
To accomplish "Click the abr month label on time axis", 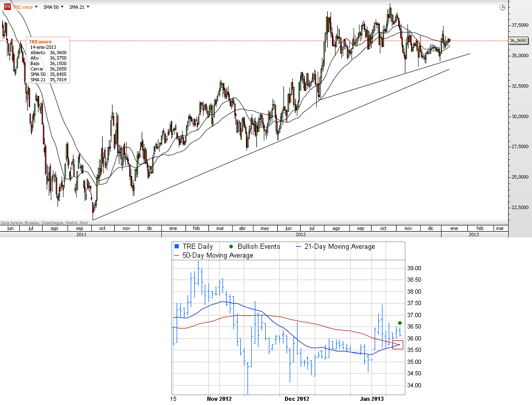I will click(x=242, y=229).
